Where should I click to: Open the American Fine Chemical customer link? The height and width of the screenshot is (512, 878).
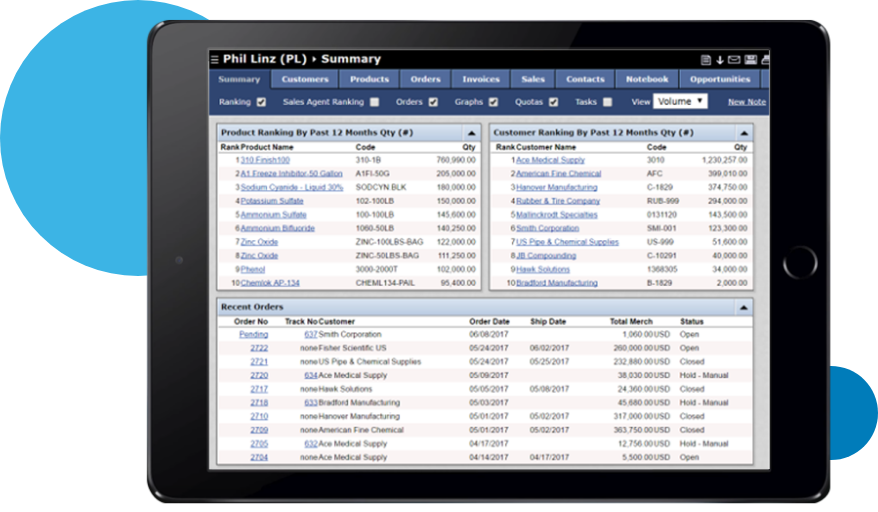click(x=559, y=174)
